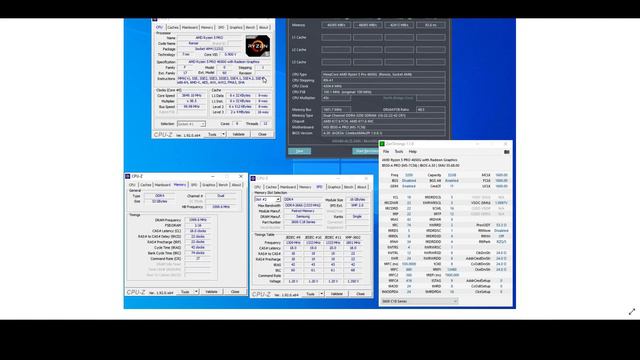Click the Core Speed value in the CPU-Z CPU window
This screenshot has height=360, width=640.
192,96
